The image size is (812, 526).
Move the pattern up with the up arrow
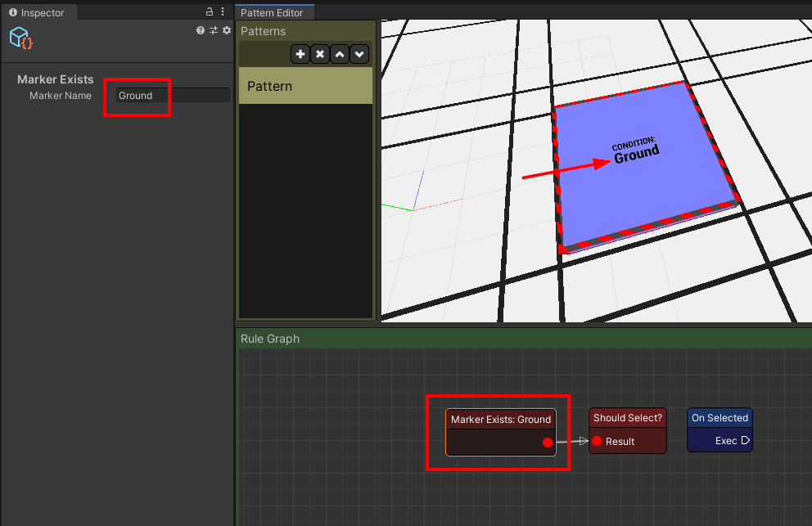coord(340,54)
